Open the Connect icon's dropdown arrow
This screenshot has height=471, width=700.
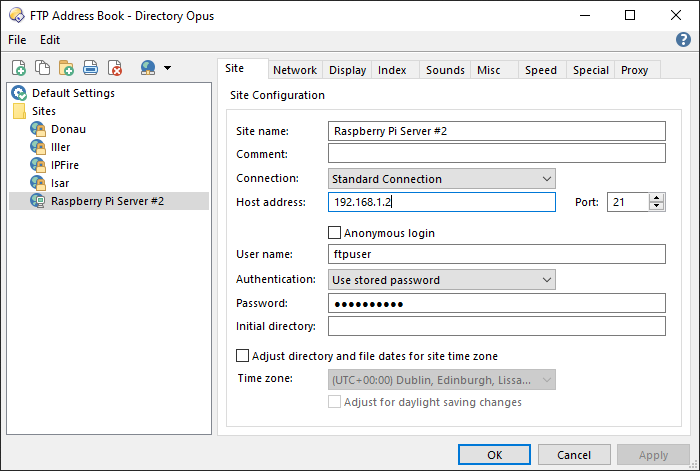167,68
